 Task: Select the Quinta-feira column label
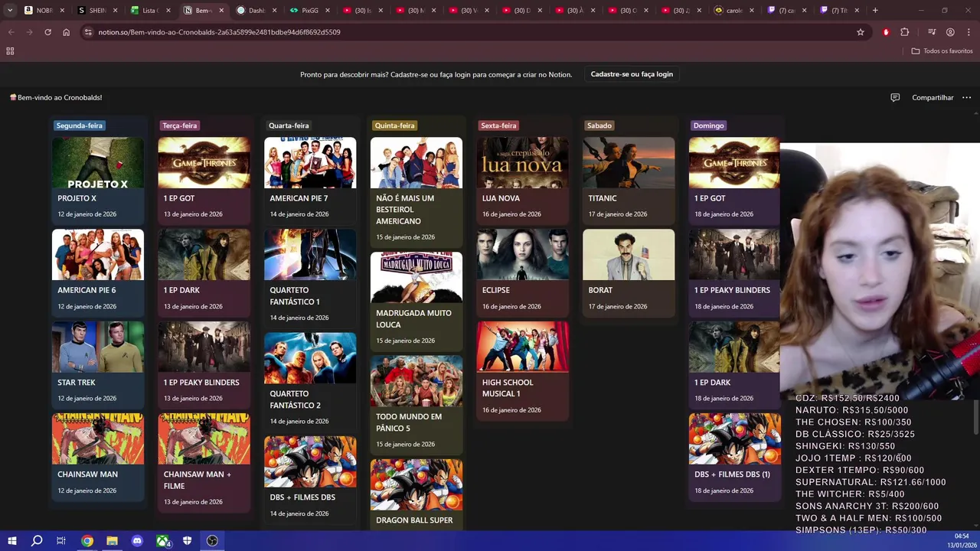394,126
